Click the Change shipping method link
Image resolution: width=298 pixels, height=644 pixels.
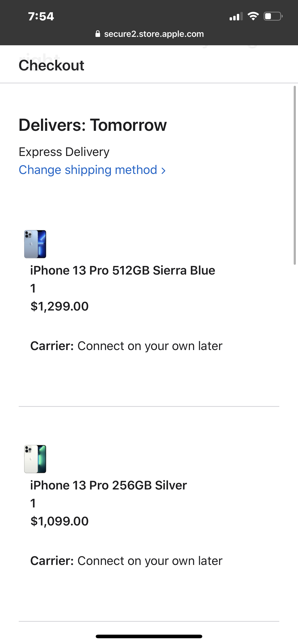point(88,170)
